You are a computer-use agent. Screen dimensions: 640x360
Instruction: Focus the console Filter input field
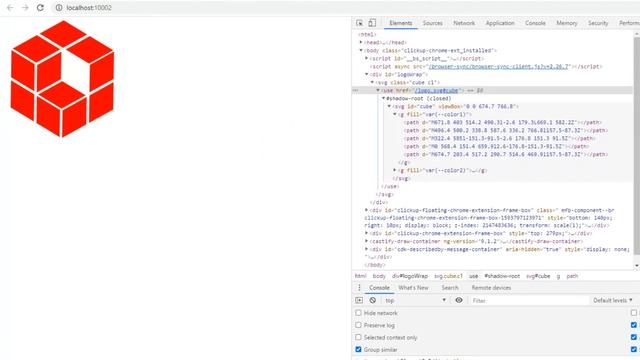[529, 300]
